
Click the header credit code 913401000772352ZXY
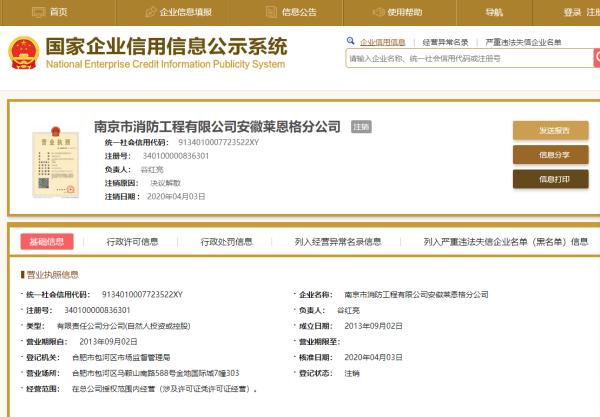pos(218,142)
